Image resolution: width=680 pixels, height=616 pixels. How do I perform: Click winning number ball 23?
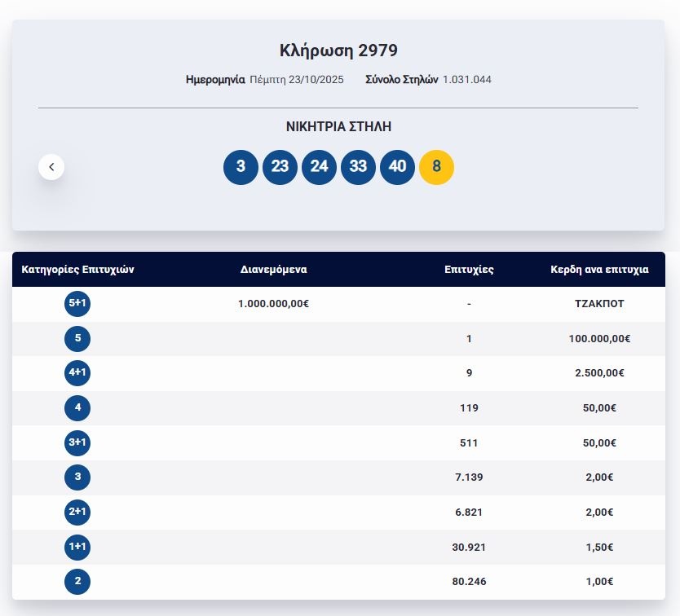pyautogui.click(x=280, y=167)
